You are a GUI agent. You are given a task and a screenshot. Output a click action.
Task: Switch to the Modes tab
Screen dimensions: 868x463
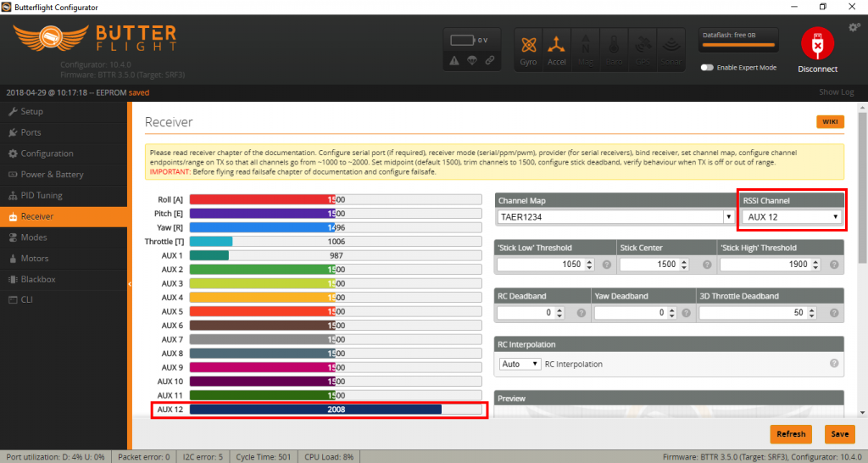(34, 237)
